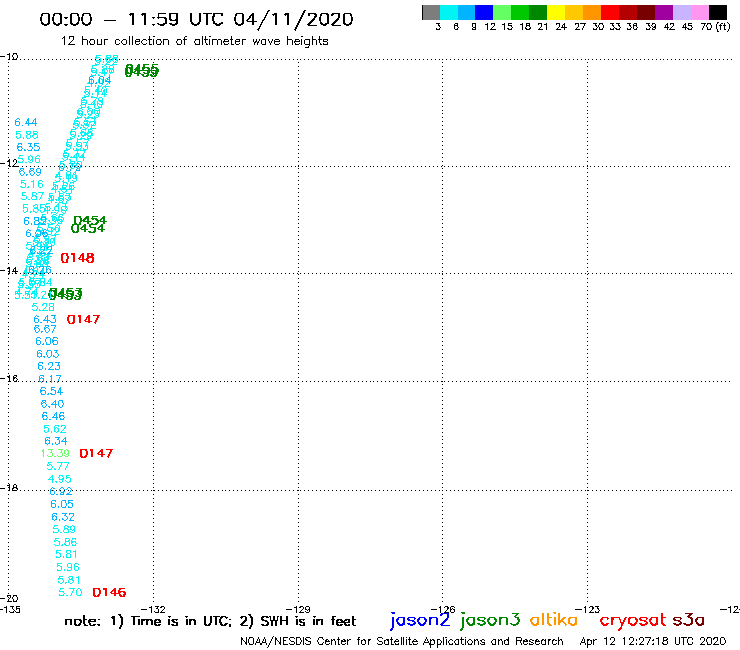Select the red 0148 time marker
Screen dimensions: 740x650
click(77, 258)
